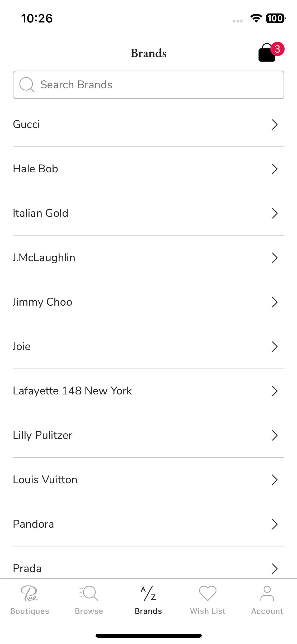Viewport: 297px width, 644px height.
Task: Open Lafayette 148 New York brand
Action: [148, 391]
